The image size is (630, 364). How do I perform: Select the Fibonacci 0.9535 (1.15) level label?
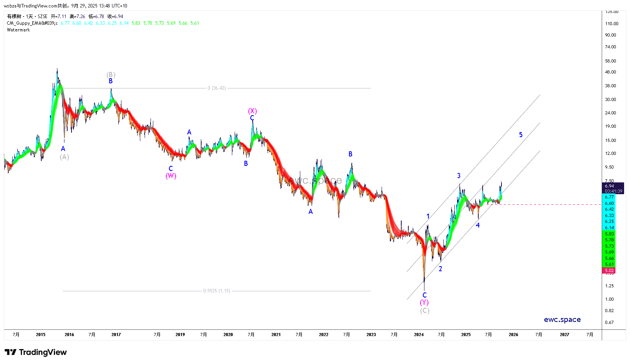(x=217, y=291)
